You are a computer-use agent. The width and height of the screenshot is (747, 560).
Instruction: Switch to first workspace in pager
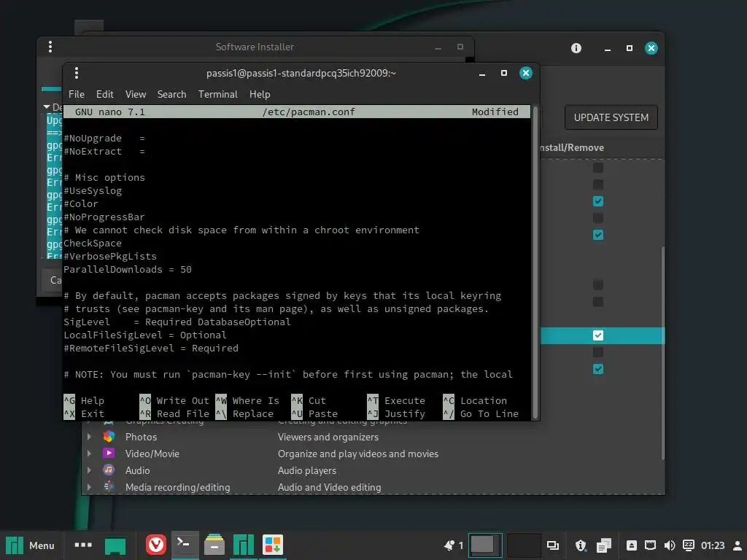pyautogui.click(x=485, y=545)
